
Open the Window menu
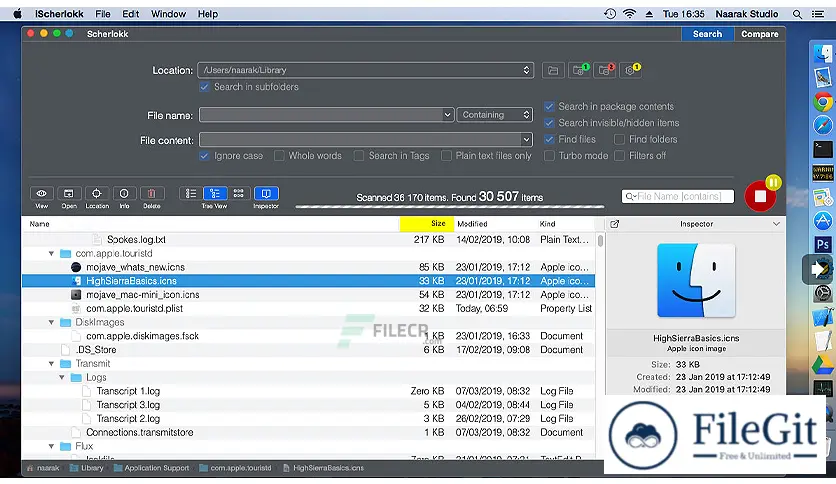click(168, 14)
